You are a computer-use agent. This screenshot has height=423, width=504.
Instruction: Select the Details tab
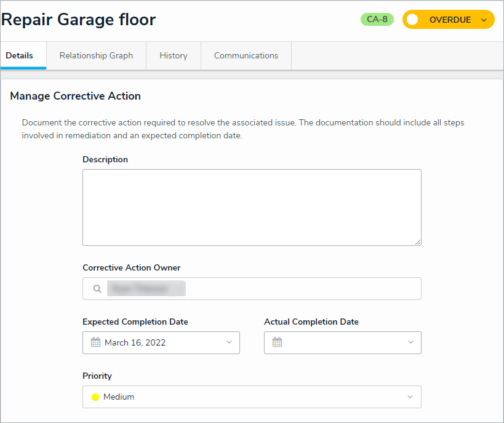pos(20,55)
